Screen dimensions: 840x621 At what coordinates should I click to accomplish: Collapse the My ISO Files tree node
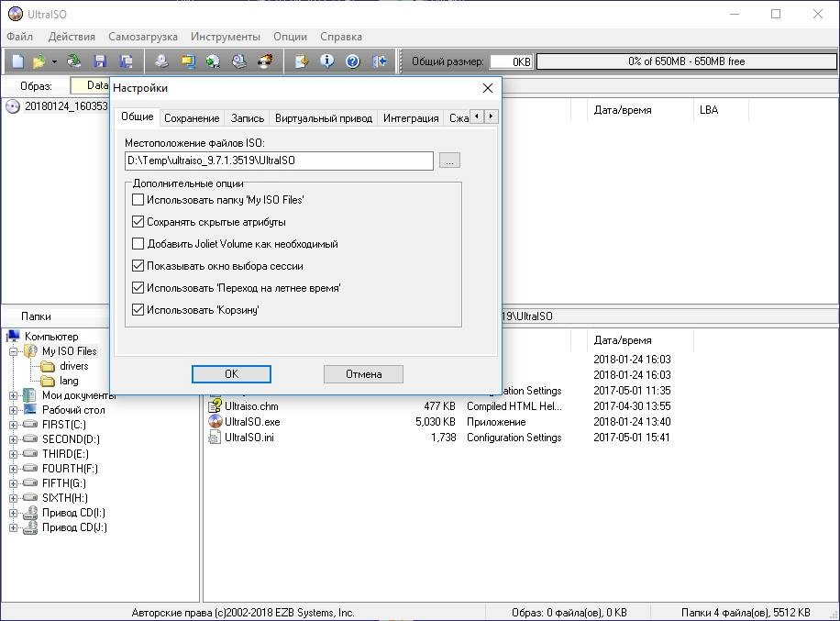(x=14, y=351)
